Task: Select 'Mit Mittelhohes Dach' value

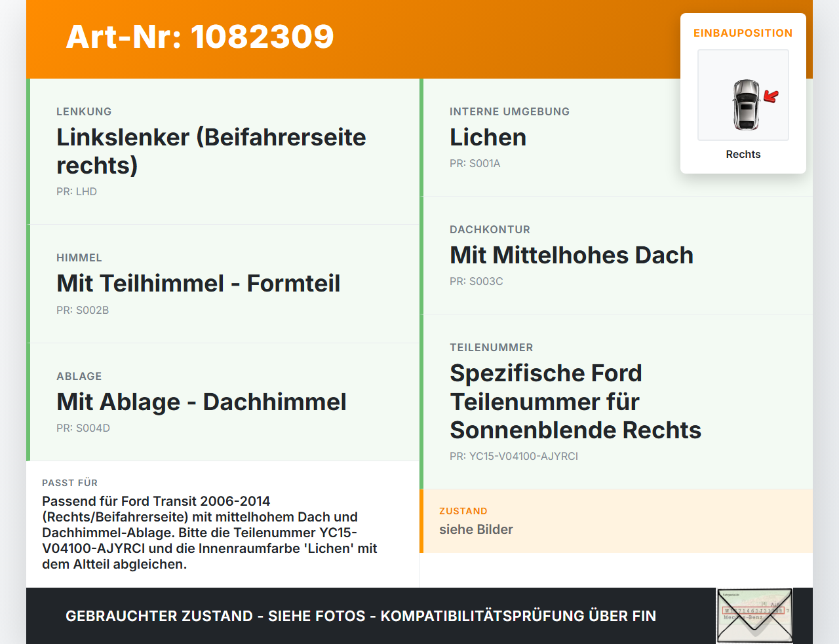Action: coord(572,255)
